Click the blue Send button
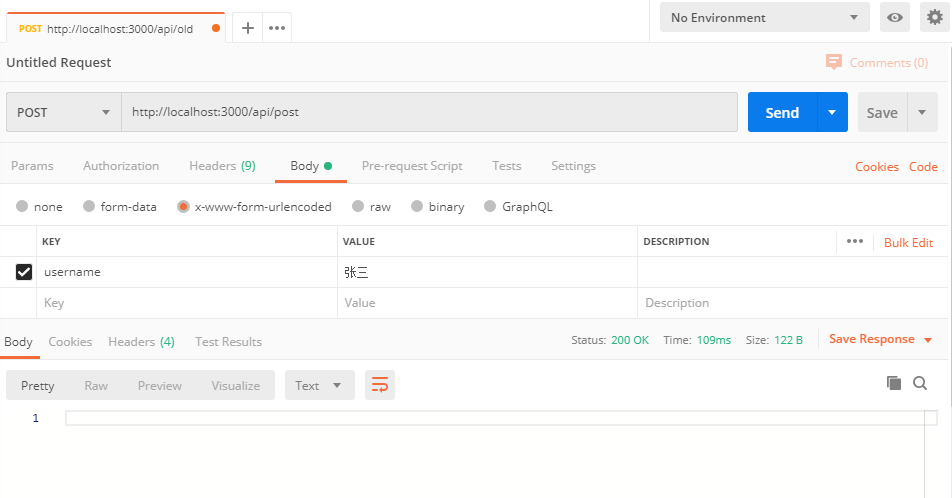 point(782,112)
